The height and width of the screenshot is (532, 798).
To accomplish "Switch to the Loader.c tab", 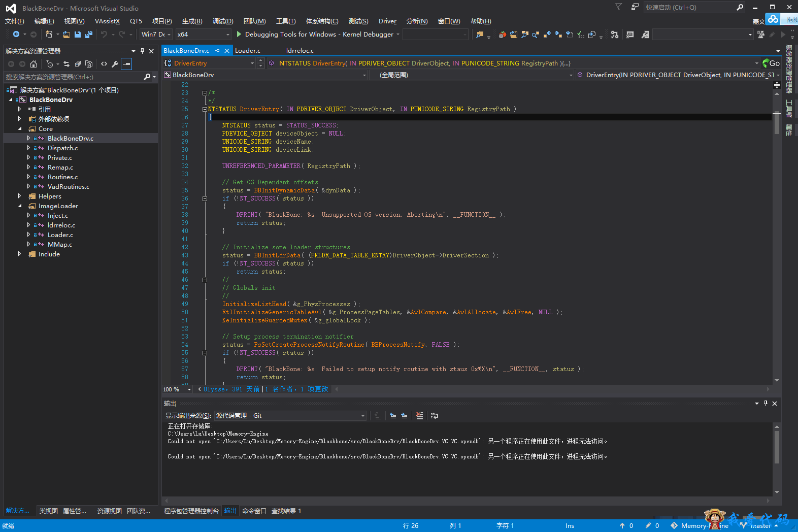I will pyautogui.click(x=247, y=51).
